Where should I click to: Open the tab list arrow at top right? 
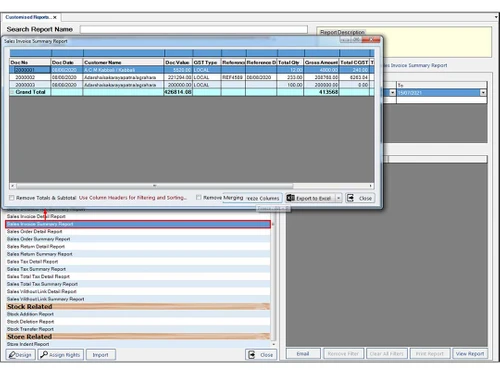click(496, 17)
